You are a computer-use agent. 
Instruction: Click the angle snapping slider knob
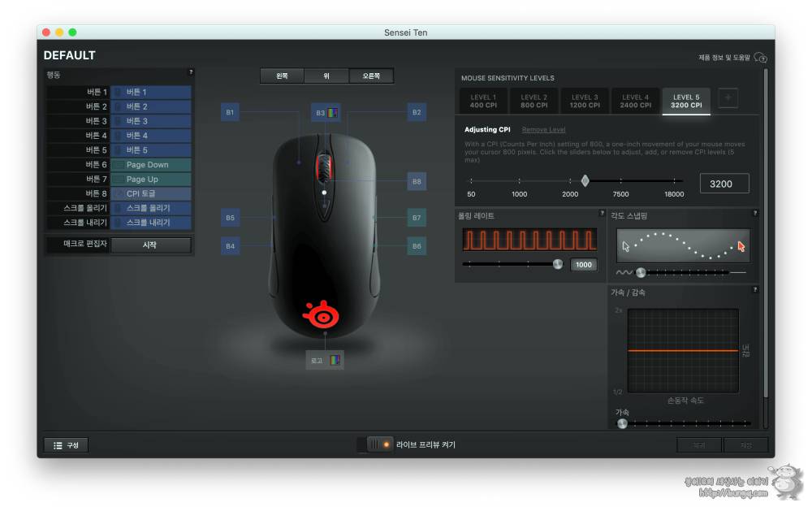(641, 272)
